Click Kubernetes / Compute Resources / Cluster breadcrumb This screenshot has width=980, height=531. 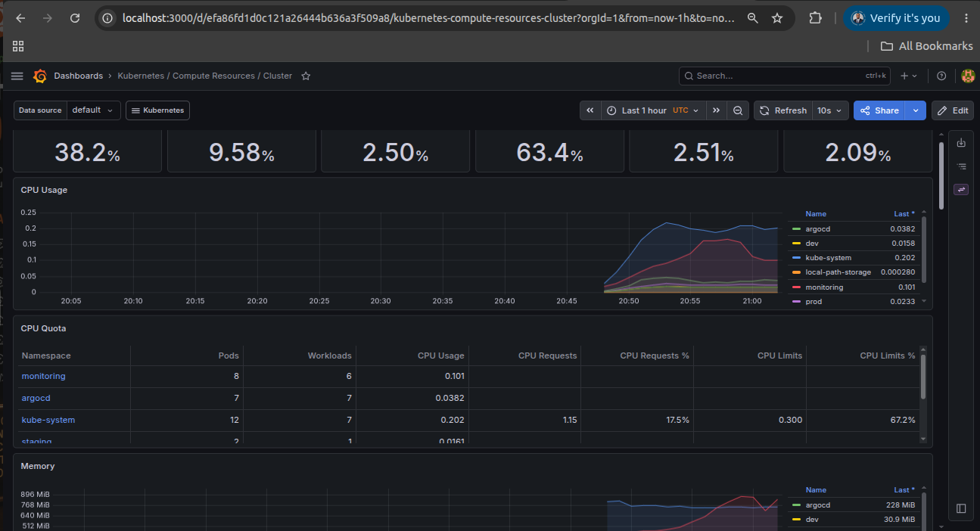pos(204,76)
